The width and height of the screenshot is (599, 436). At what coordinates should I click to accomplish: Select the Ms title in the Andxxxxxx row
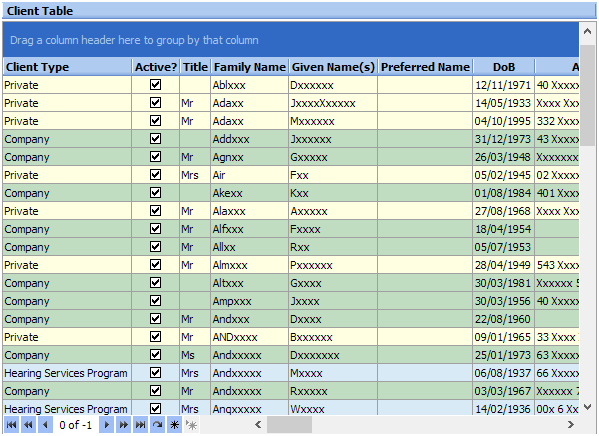195,355
